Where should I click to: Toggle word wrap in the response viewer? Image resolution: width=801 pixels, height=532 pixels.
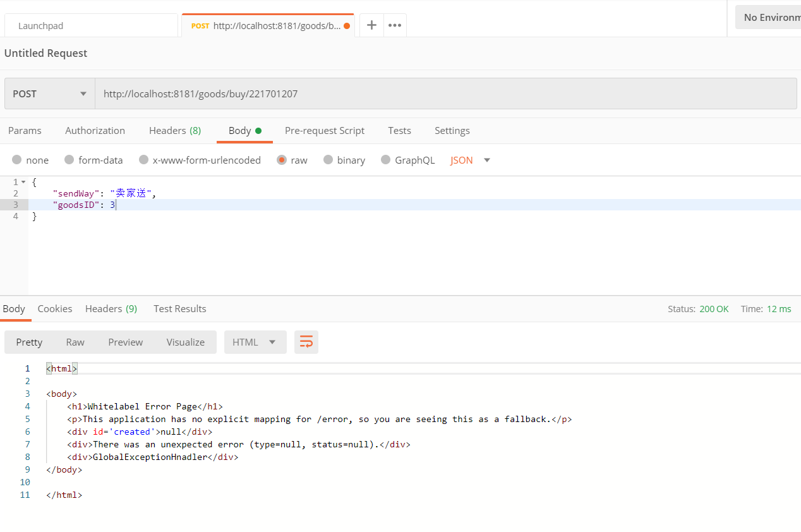pyautogui.click(x=306, y=342)
